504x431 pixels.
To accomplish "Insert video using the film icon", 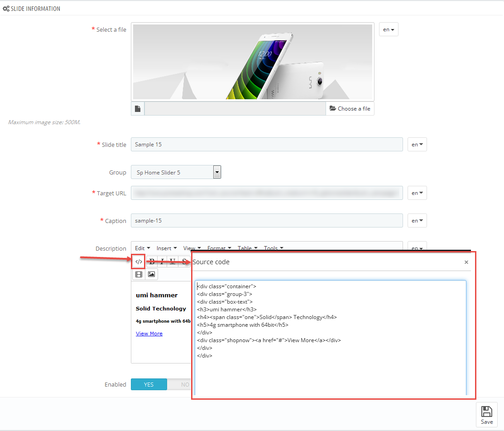I will coord(139,274).
